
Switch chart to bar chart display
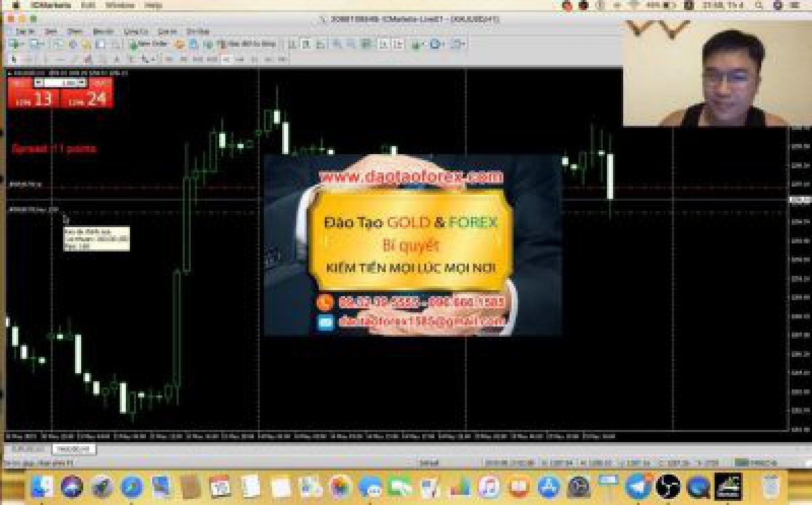[x=292, y=44]
